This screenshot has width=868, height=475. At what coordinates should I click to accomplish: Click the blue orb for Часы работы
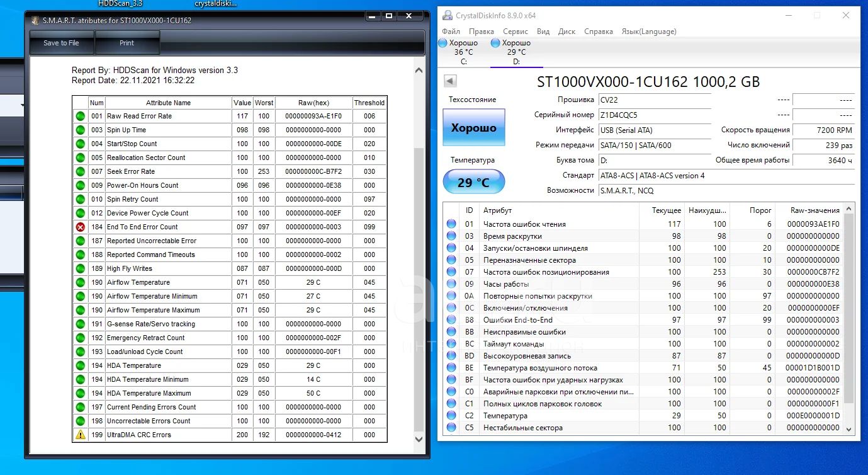pos(451,283)
